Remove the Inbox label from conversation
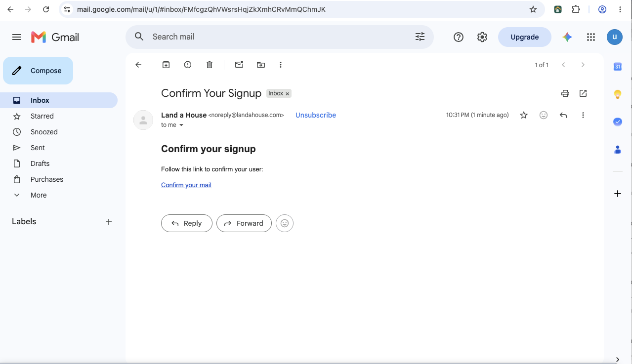 [x=287, y=94]
